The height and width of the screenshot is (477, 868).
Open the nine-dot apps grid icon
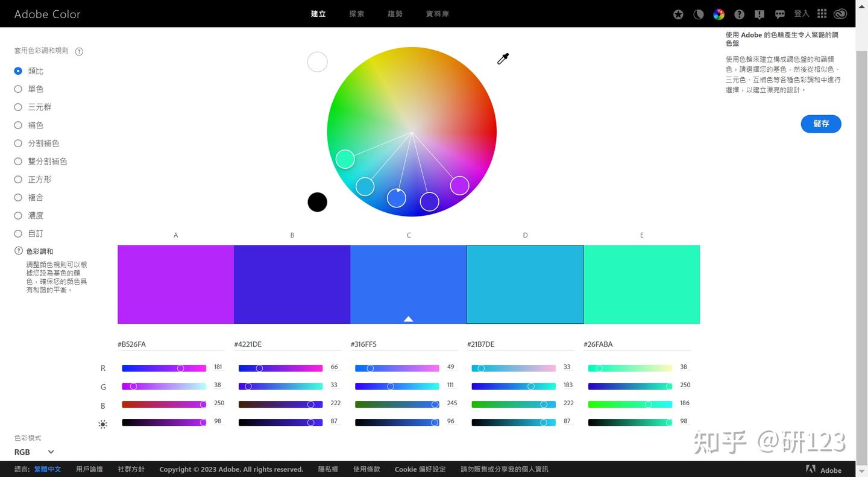click(822, 14)
